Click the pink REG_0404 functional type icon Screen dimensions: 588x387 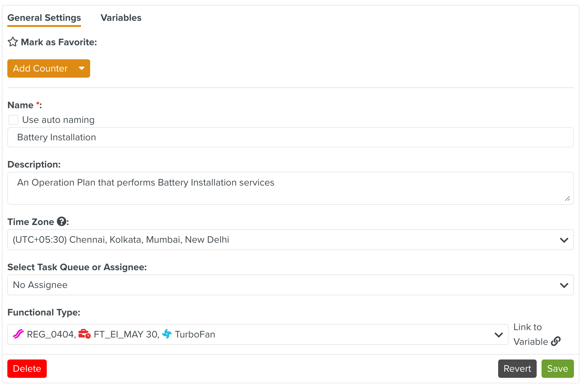point(18,334)
